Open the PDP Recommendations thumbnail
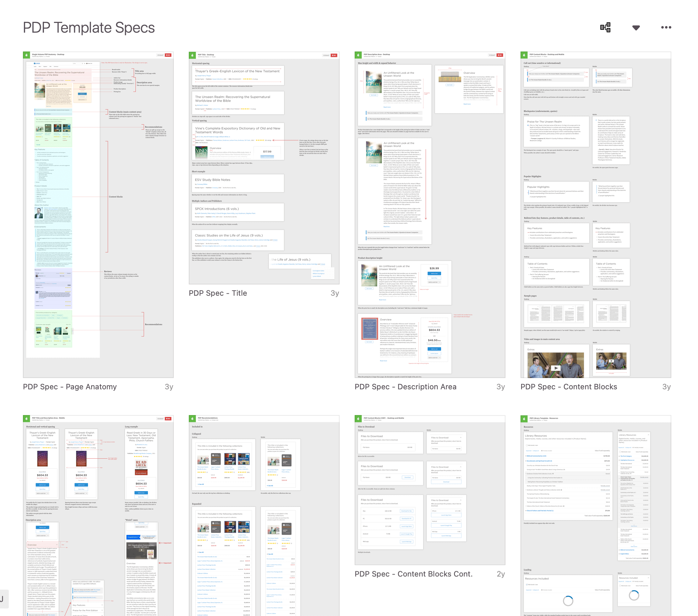Image resolution: width=698 pixels, height=616 pixels. [264, 515]
